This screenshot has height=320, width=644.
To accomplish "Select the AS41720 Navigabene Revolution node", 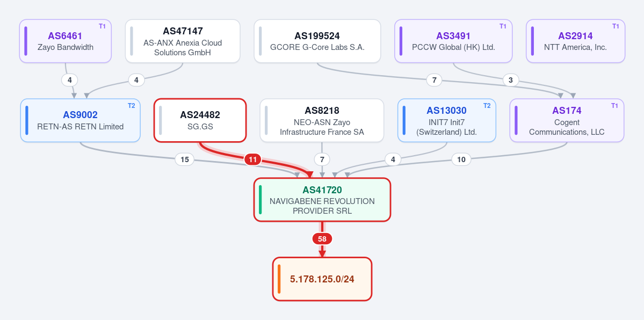I will click(x=322, y=200).
